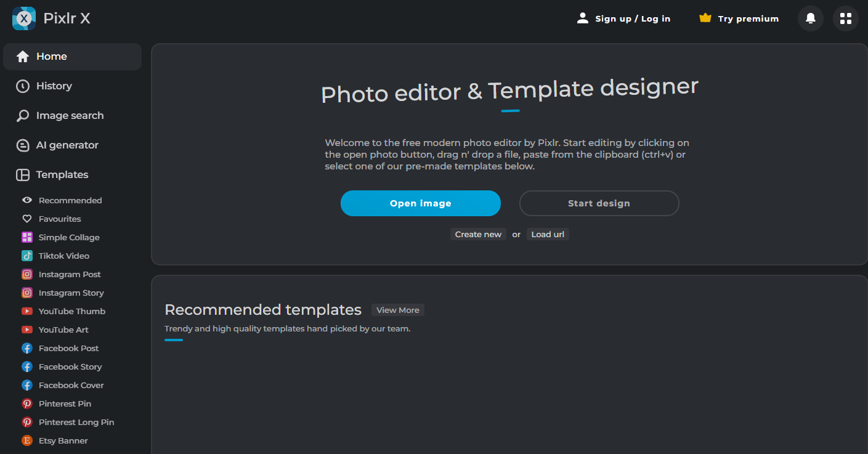Open Templates in sidebar
Viewport: 868px width, 454px height.
click(x=72, y=175)
